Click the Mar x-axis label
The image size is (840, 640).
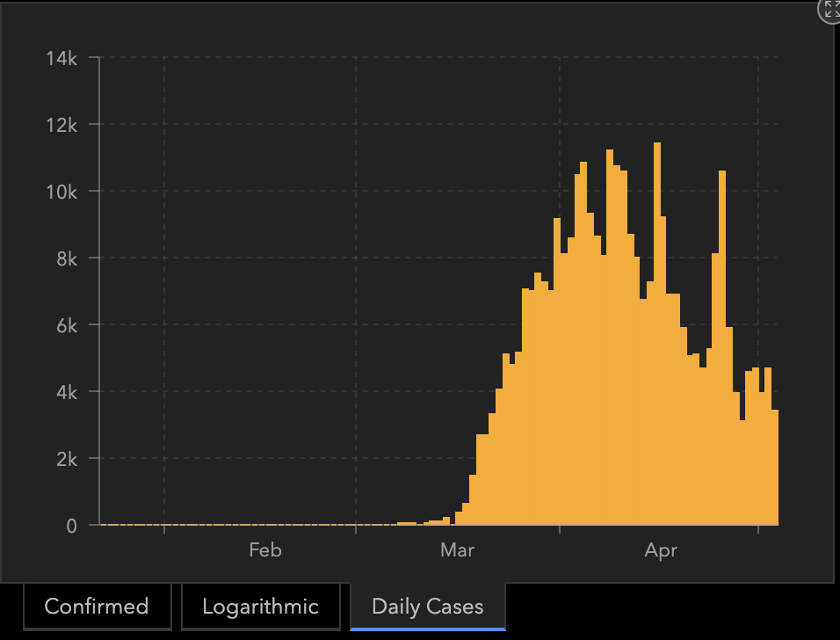tap(458, 550)
